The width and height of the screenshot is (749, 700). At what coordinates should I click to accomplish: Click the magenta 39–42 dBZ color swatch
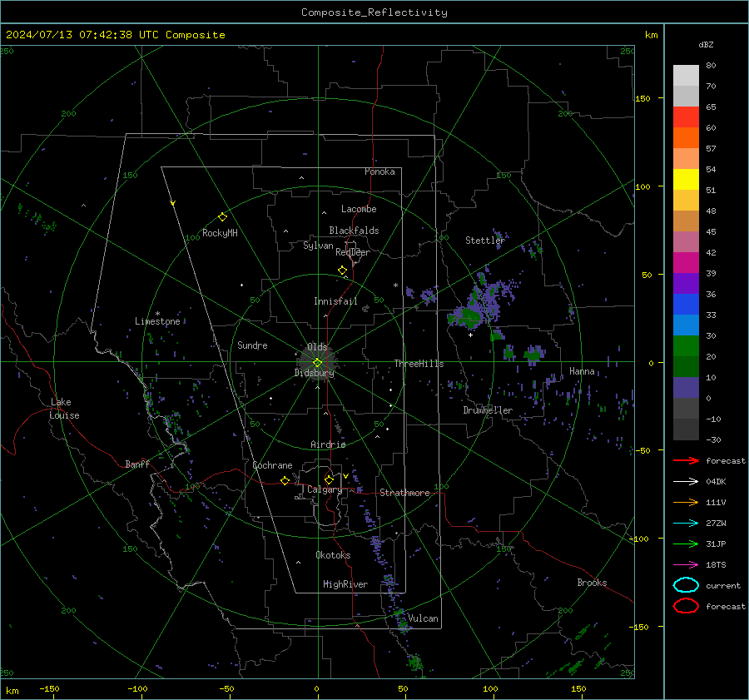(686, 263)
